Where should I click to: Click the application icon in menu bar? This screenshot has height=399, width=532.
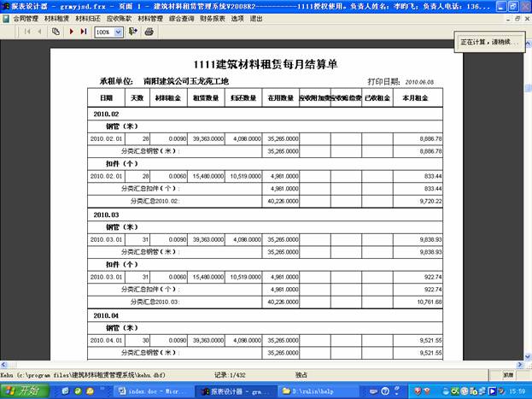click(x=6, y=17)
